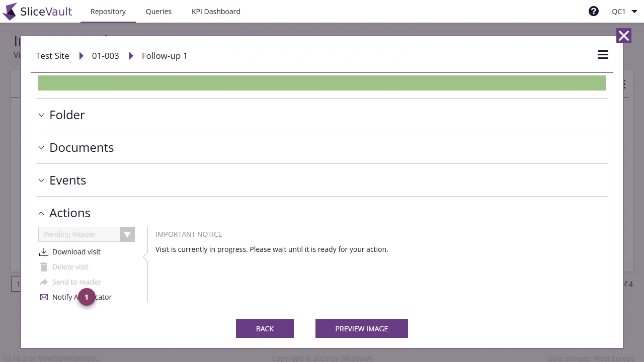Click the trash icon for Delete visit
The image size is (644, 362).
pyautogui.click(x=44, y=266)
